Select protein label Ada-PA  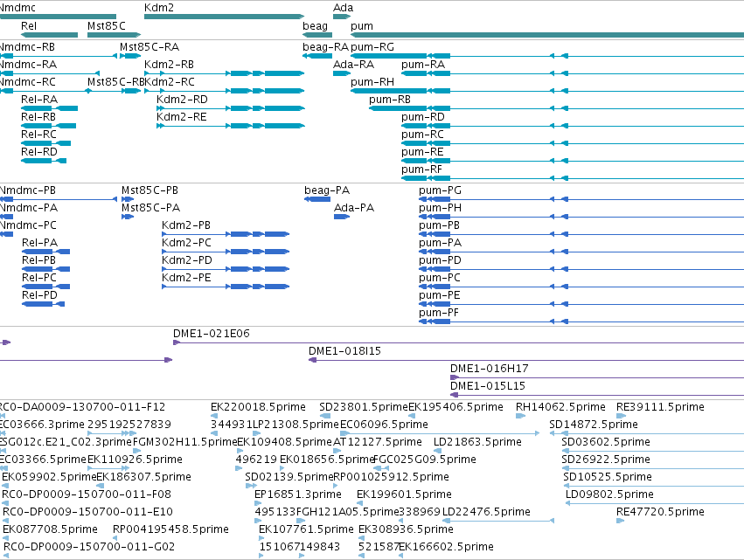point(354,208)
